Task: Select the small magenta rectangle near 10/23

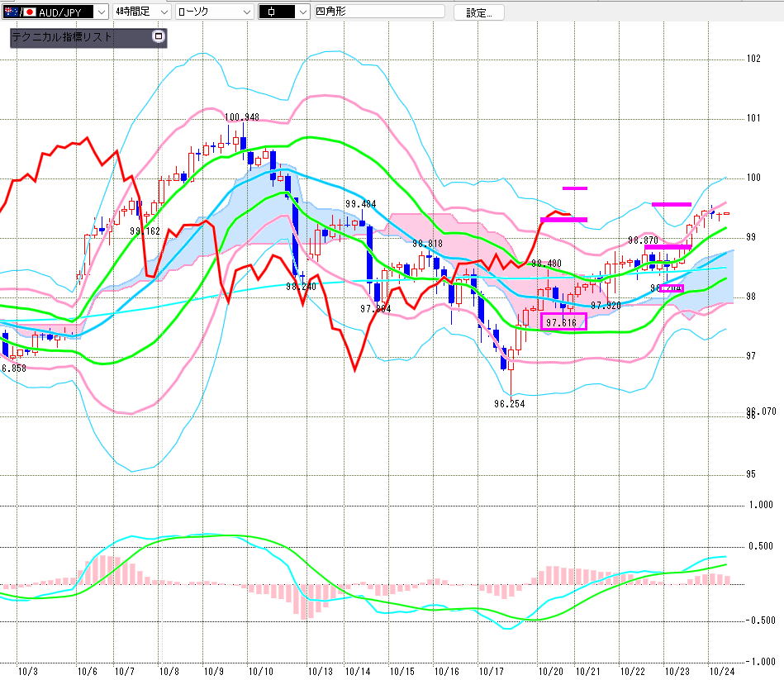Action: coord(671,288)
